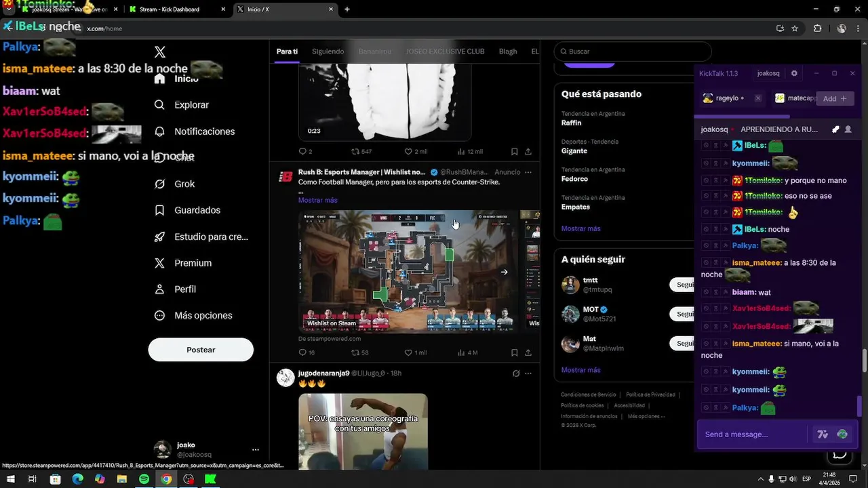Bookmark this page with star icon
This screenshot has width=868, height=488.
point(795,28)
